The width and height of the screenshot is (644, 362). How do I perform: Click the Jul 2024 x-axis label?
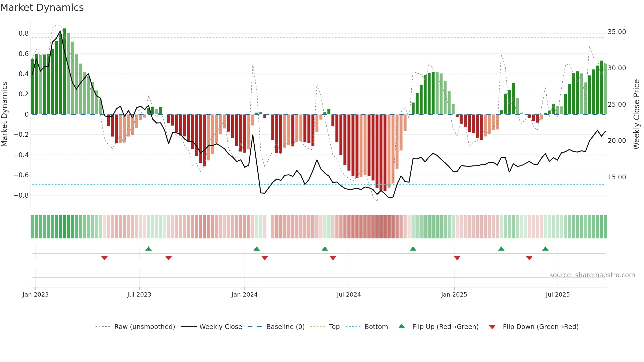pos(349,294)
